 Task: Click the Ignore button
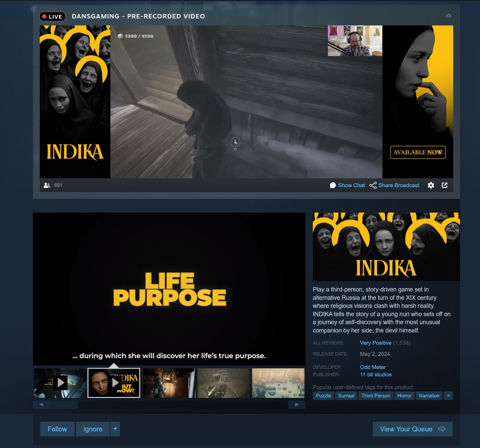93,429
